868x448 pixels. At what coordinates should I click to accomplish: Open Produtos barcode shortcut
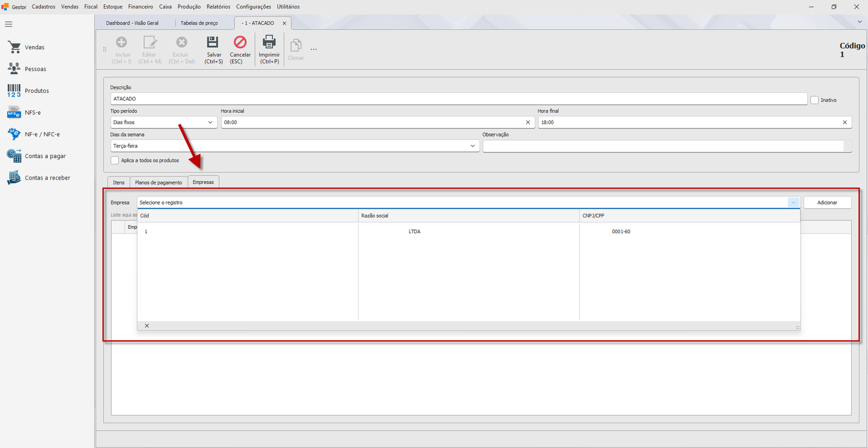(x=28, y=91)
